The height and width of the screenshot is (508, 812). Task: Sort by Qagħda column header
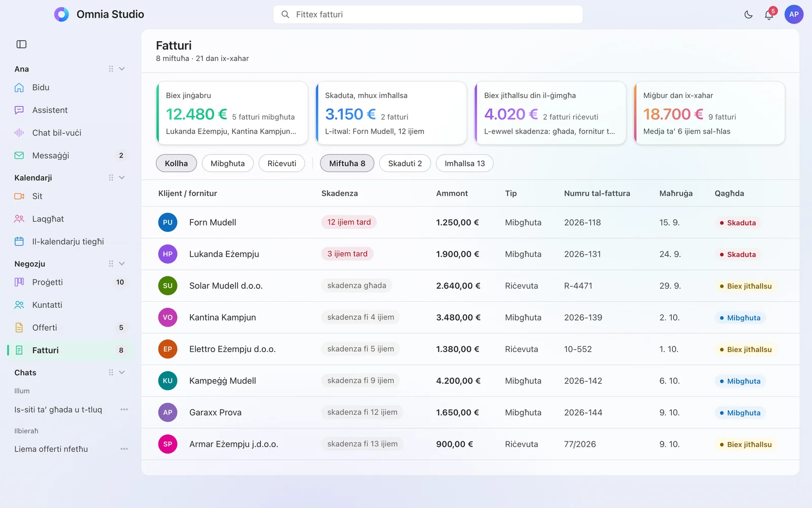point(729,194)
